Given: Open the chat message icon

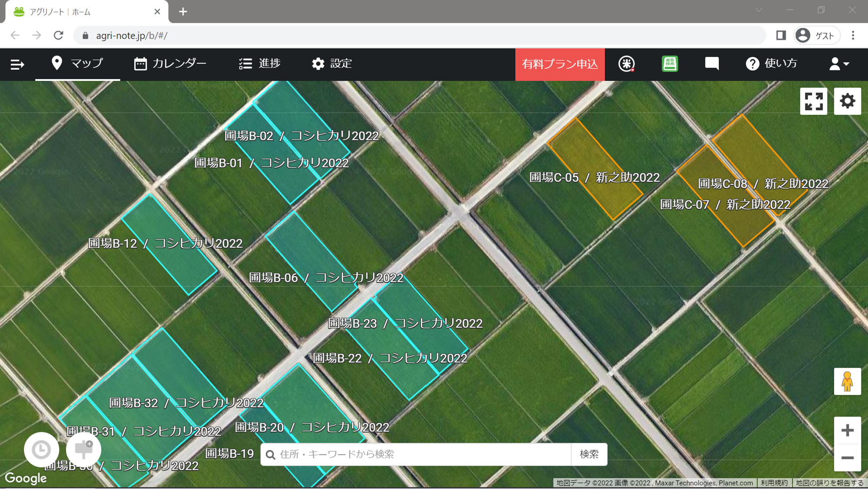Looking at the screenshot, I should coord(712,64).
